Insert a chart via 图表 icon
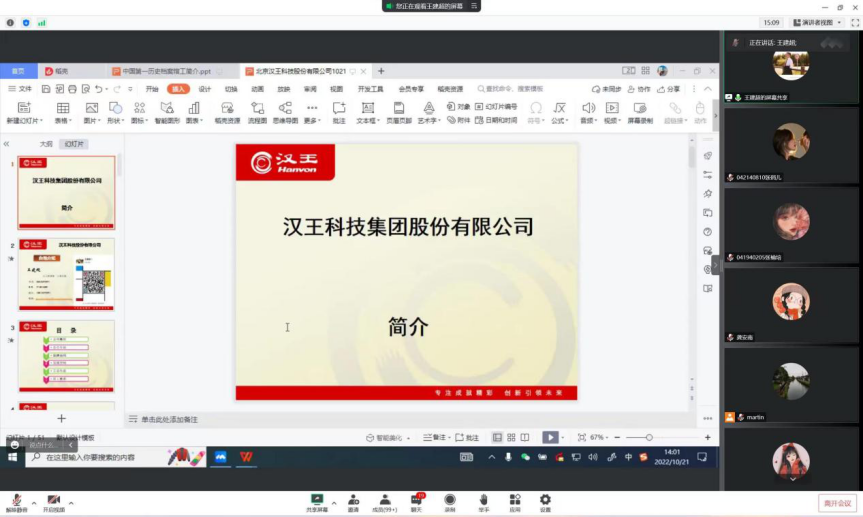863x517 pixels. click(x=194, y=108)
